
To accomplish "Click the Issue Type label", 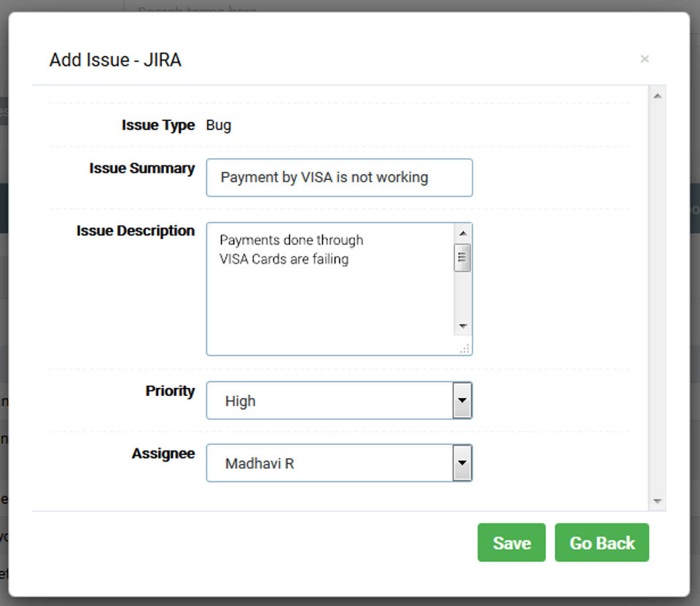I will tap(158, 125).
